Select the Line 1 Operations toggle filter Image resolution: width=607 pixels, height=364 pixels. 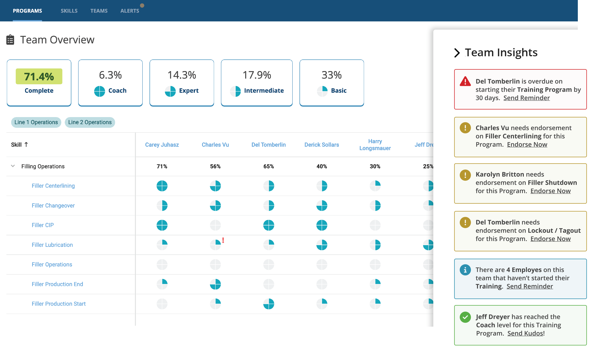36,122
